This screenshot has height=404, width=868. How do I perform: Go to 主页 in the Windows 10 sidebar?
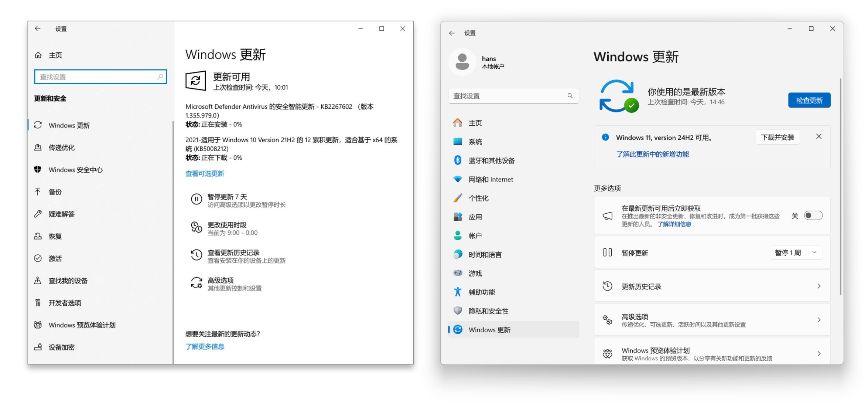[x=55, y=55]
